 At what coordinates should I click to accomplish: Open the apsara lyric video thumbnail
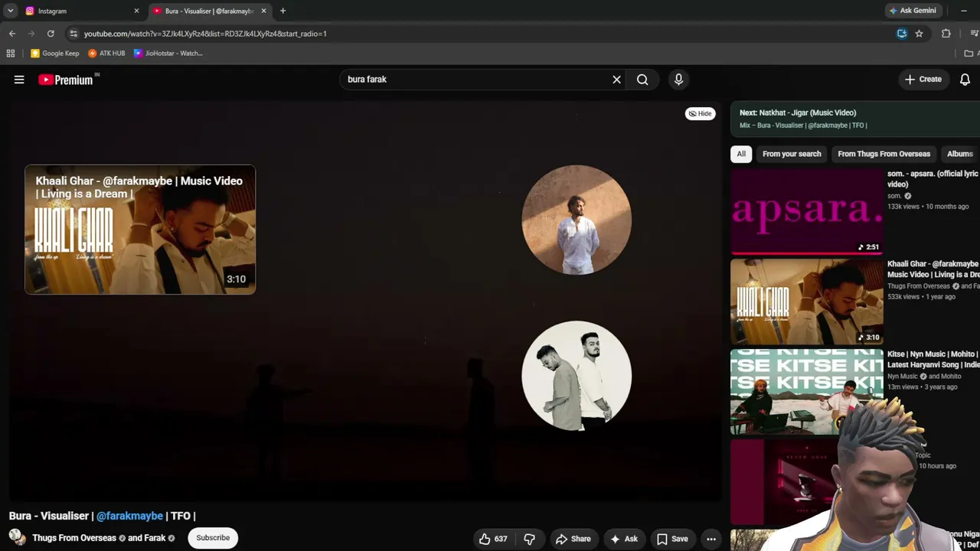[806, 211]
